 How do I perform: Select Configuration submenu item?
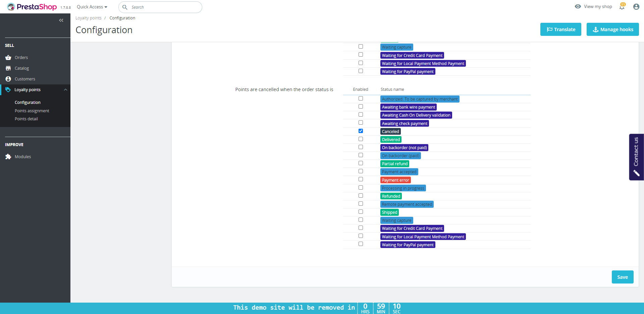tap(28, 103)
